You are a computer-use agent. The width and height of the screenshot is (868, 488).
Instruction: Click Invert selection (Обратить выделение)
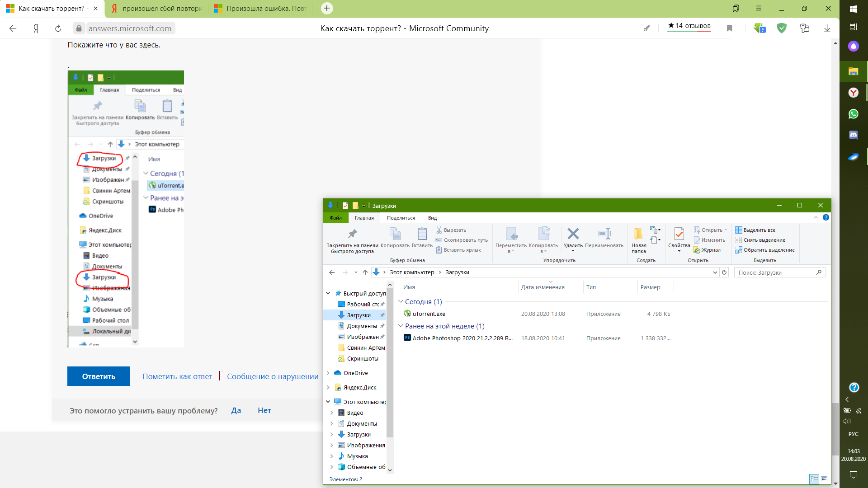coord(765,250)
